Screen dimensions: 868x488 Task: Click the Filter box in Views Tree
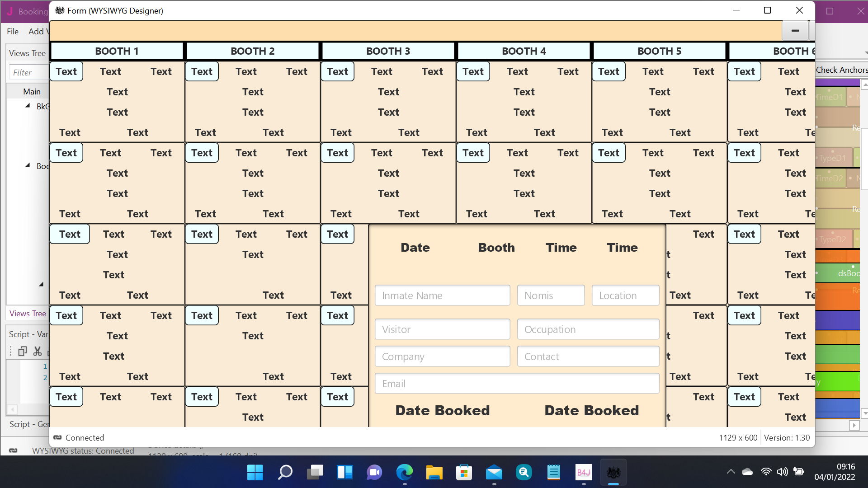click(x=28, y=72)
